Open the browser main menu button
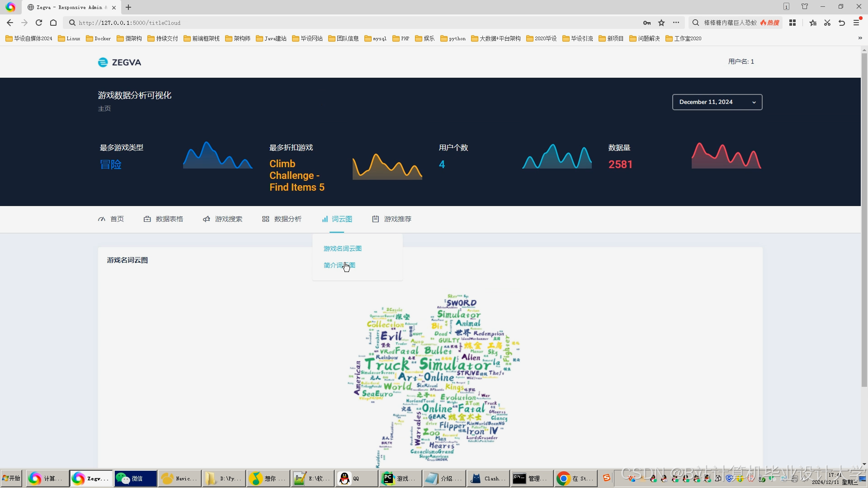Screen dimensions: 868x488 click(x=856, y=23)
